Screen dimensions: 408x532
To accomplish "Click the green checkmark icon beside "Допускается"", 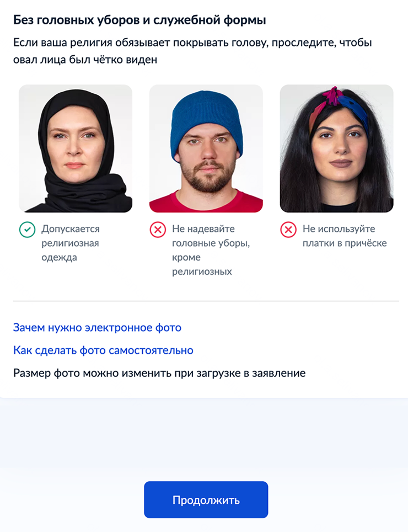I will [x=27, y=230].
